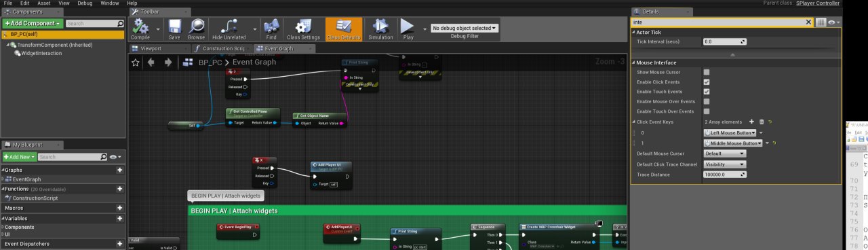Screen dimensions: 868x250
Task: Click Add Component button
Action: 33,23
